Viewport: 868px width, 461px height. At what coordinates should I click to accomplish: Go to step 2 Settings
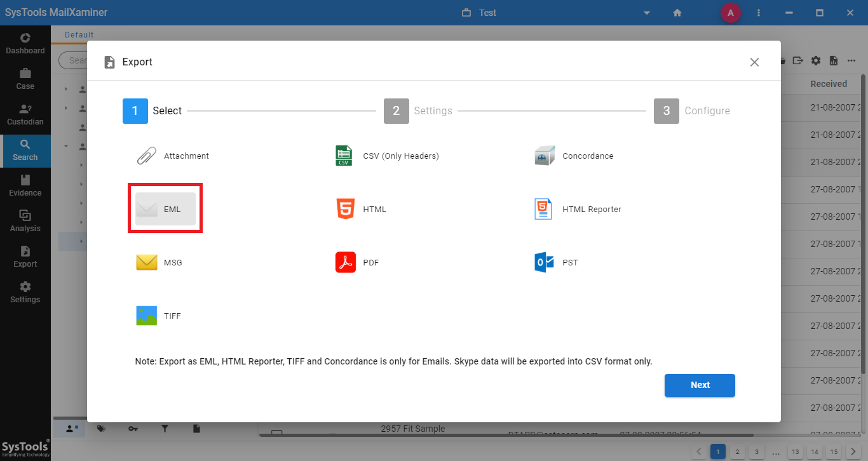418,110
